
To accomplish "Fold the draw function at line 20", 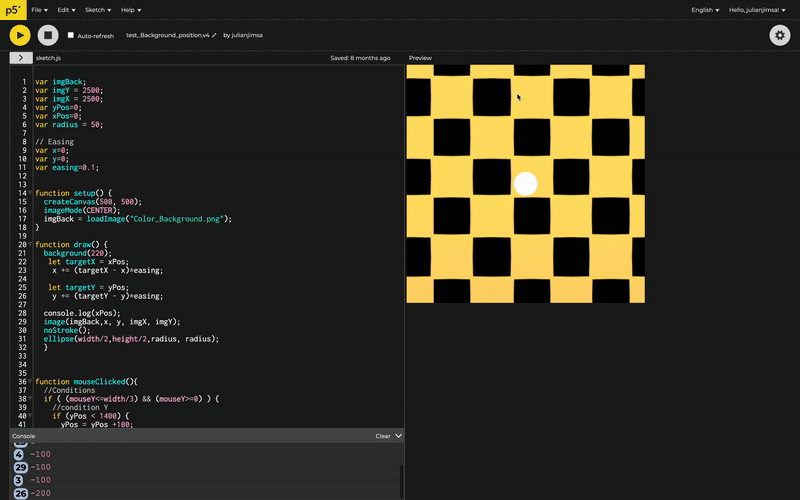I will coord(30,244).
